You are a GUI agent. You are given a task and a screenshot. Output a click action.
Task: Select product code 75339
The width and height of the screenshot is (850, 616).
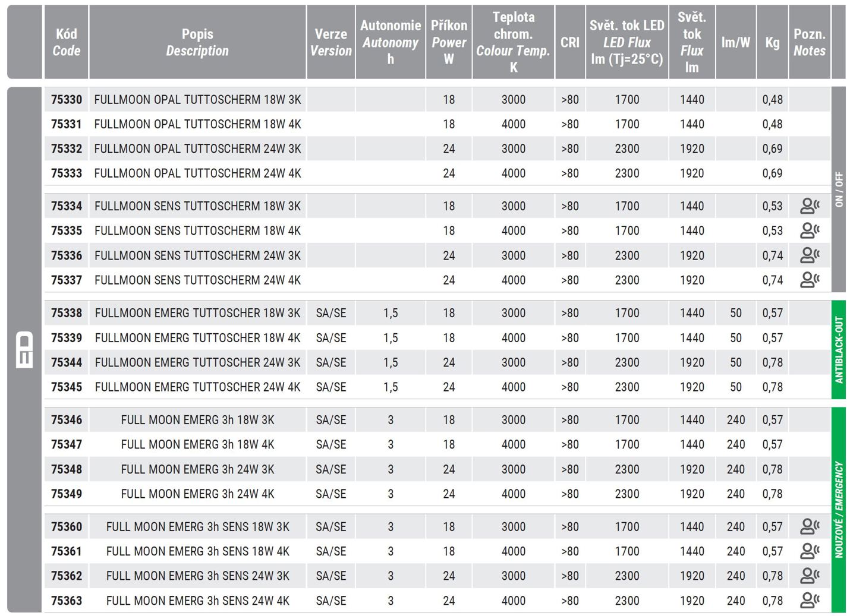(67, 338)
